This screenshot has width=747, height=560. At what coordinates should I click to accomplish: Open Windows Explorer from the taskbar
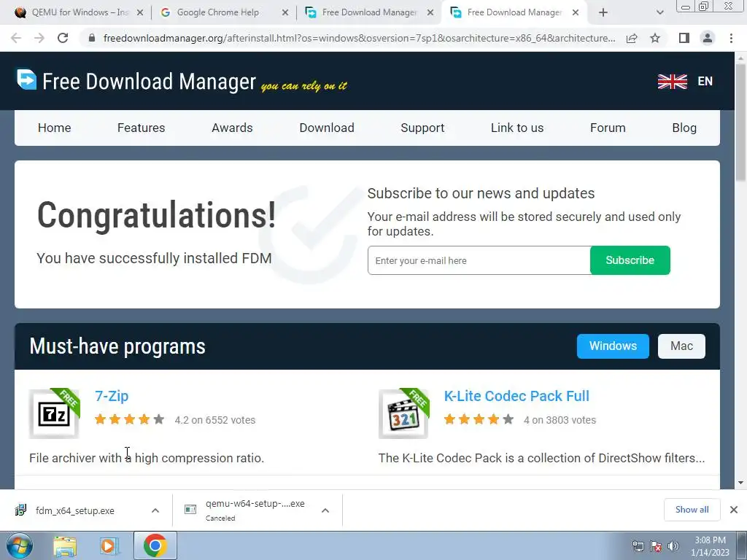pyautogui.click(x=65, y=546)
